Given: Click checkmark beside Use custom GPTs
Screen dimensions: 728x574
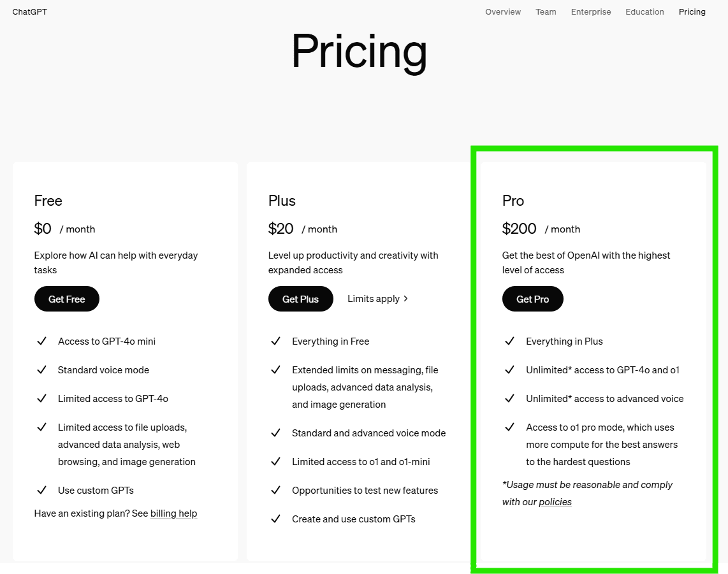Looking at the screenshot, I should coord(41,491).
